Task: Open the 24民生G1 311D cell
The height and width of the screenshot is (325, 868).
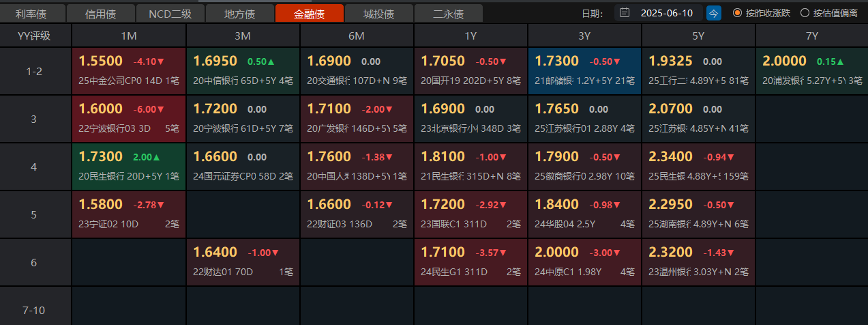Action: pyautogui.click(x=470, y=262)
